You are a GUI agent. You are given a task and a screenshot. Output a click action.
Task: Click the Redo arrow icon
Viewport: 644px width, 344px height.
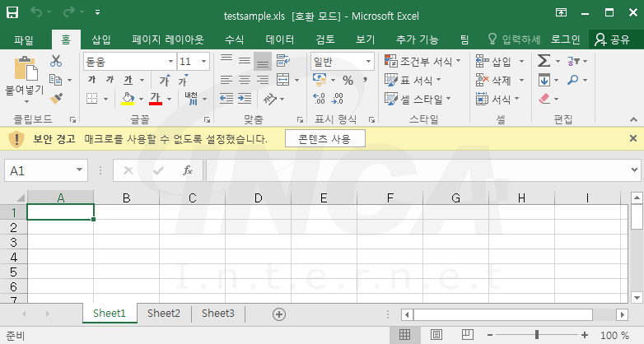point(69,12)
